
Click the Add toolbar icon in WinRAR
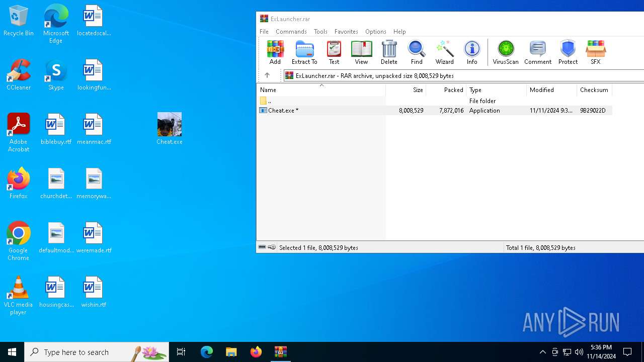[x=275, y=52]
